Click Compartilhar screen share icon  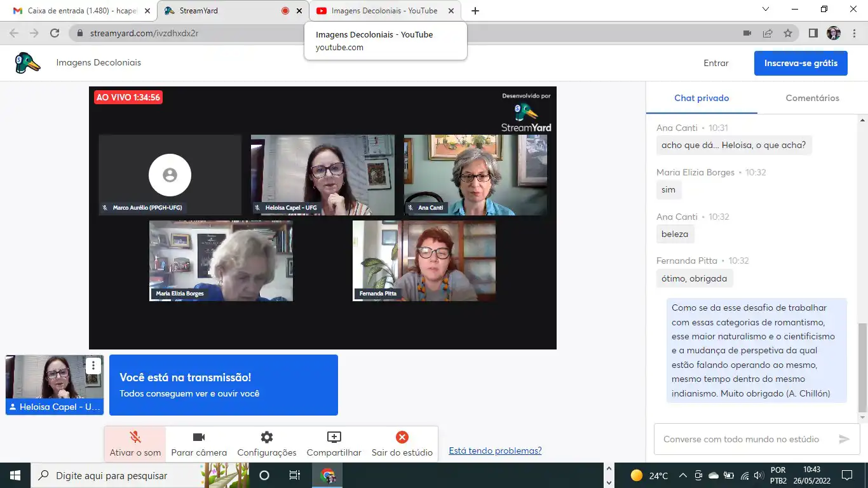[x=334, y=444]
